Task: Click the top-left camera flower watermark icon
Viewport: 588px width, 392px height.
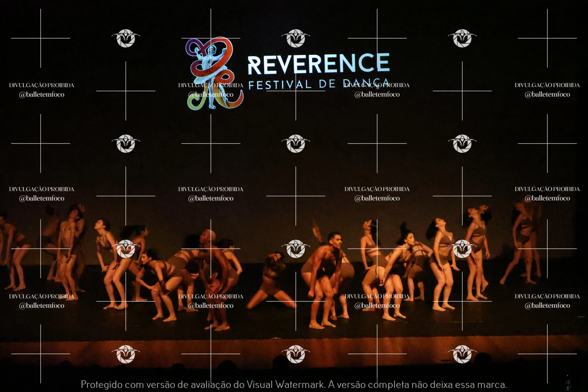Action: pos(126,38)
